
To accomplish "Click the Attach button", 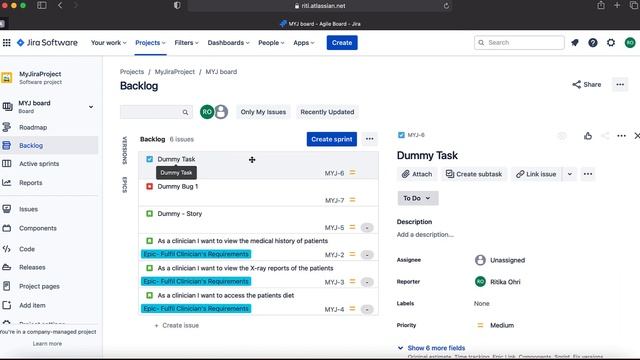I will [417, 174].
